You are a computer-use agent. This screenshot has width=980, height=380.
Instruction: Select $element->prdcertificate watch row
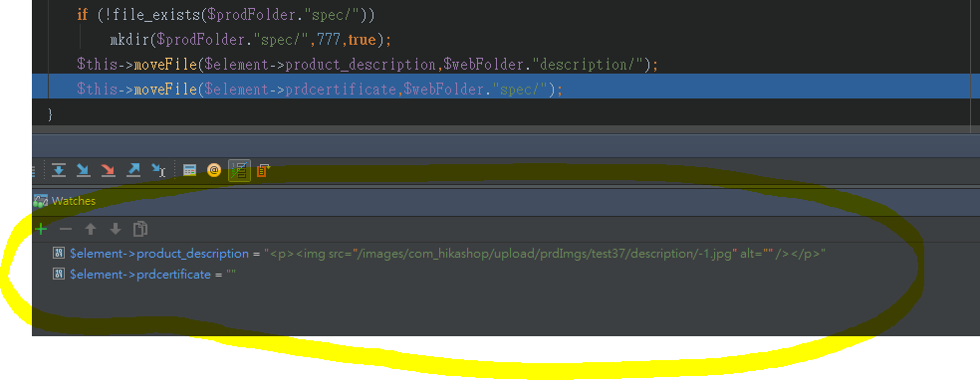pos(506,274)
